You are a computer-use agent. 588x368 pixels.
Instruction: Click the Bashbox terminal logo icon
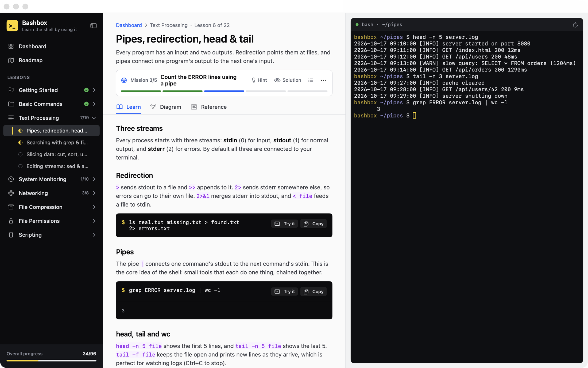pyautogui.click(x=12, y=26)
